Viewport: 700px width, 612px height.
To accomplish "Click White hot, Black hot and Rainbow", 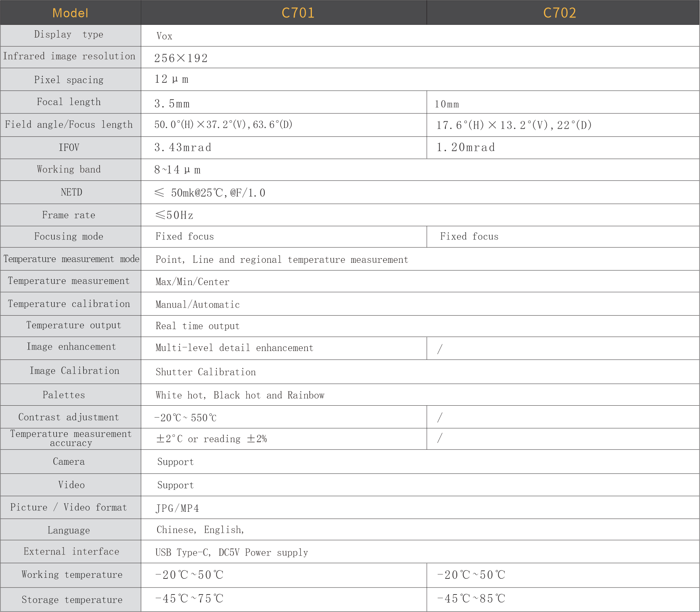I will click(240, 395).
